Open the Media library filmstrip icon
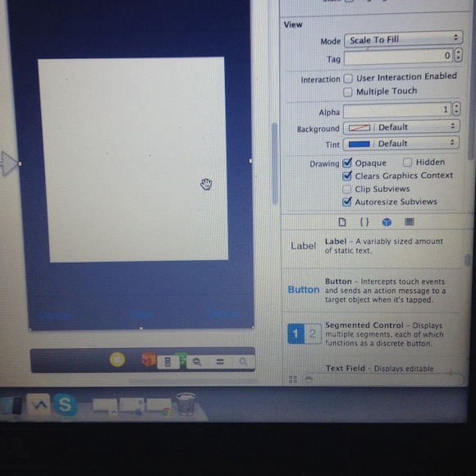This screenshot has height=476, width=476. (x=410, y=222)
